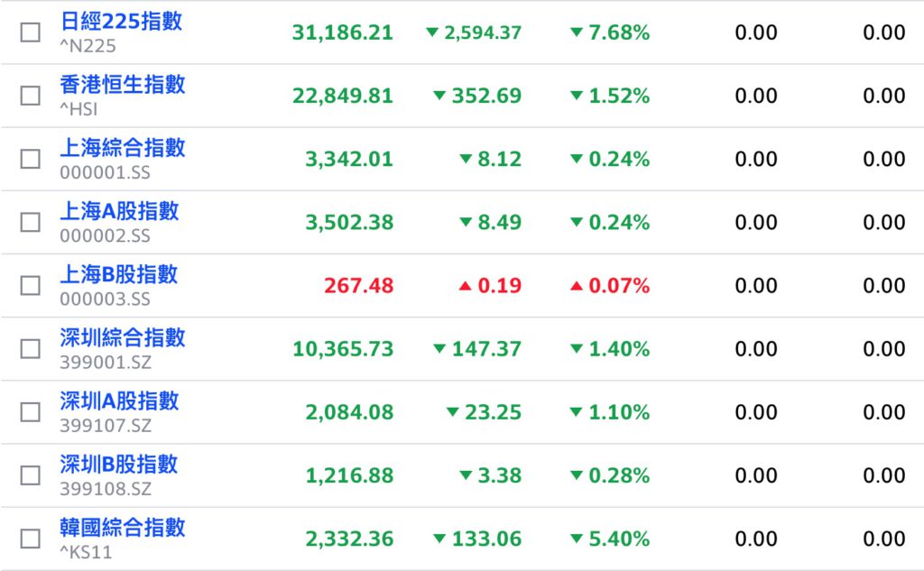Viewport: 924px width, 571px height.
Task: Enable the 韓國綜合指數 checkbox
Action: click(30, 539)
